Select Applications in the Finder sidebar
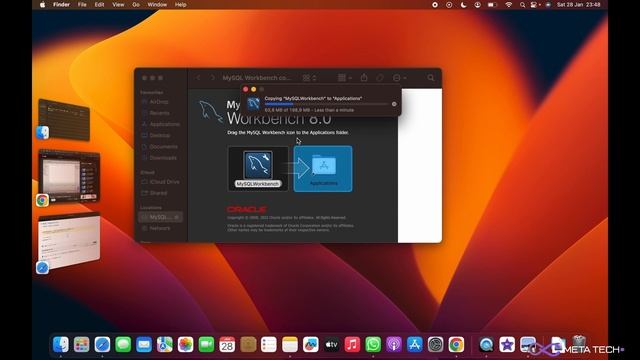The height and width of the screenshot is (360, 640). click(x=160, y=124)
